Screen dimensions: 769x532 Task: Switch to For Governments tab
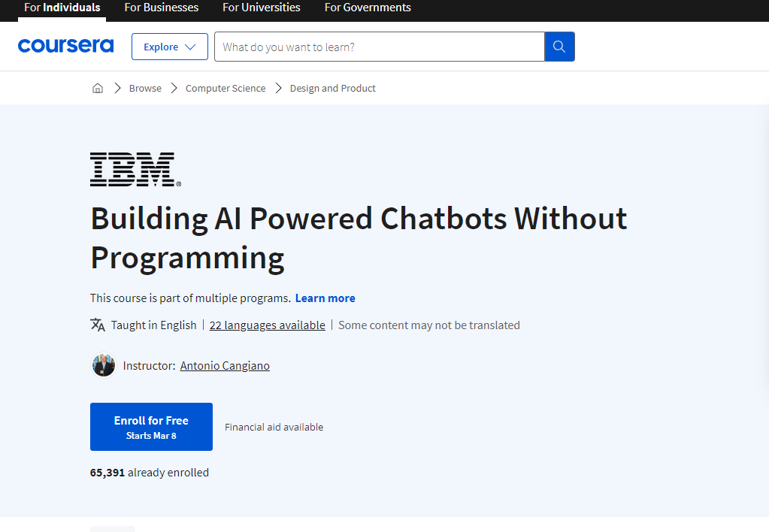click(x=368, y=8)
